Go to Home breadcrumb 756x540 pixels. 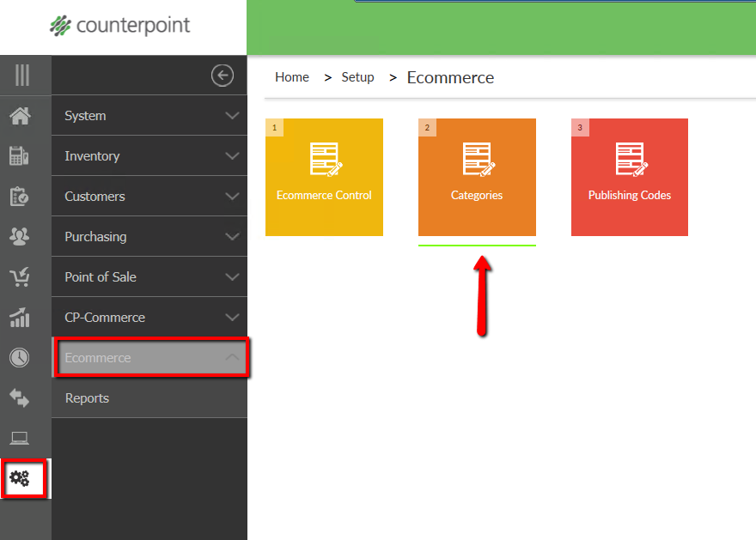[x=292, y=77]
